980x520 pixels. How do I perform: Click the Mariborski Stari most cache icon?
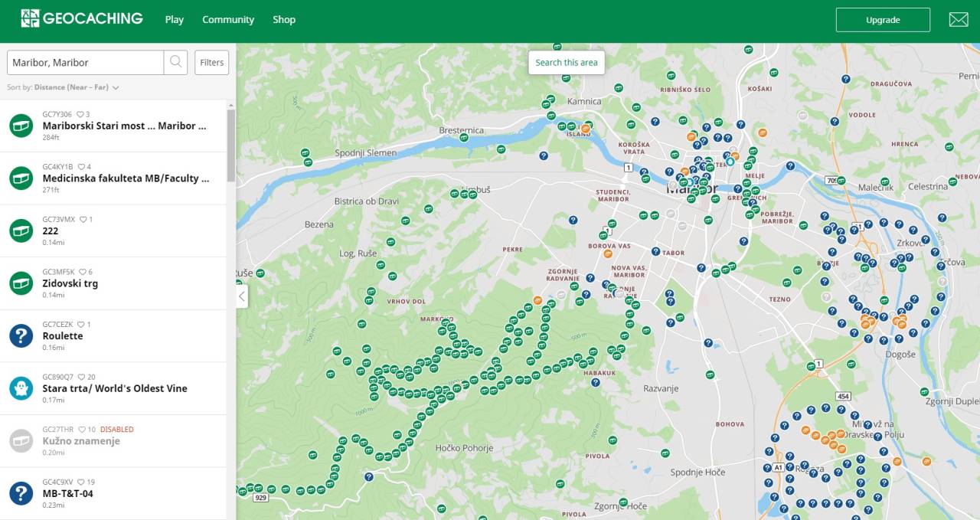(x=21, y=125)
